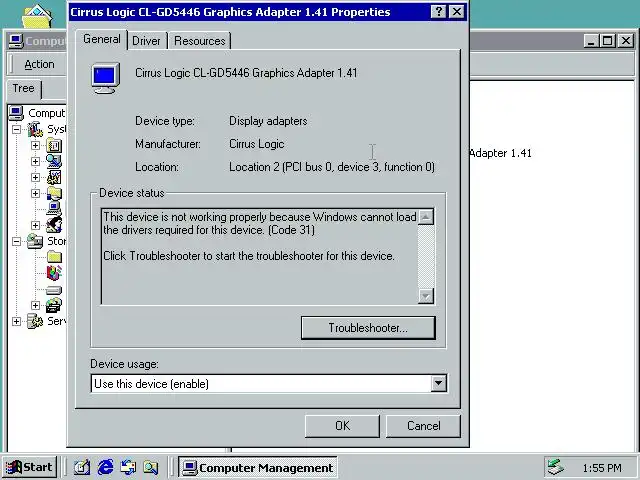
Task: Select the Disk Defragmenter tree icon
Action: click(54, 273)
